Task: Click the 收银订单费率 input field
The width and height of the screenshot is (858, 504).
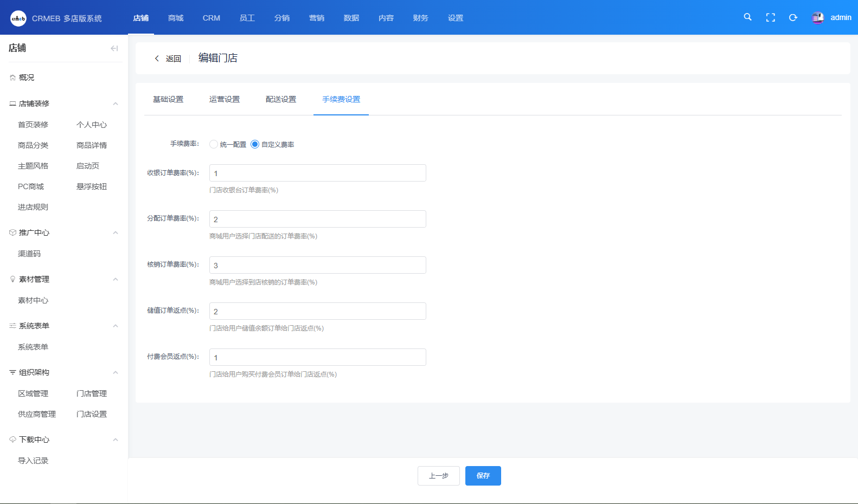Action: pos(317,173)
